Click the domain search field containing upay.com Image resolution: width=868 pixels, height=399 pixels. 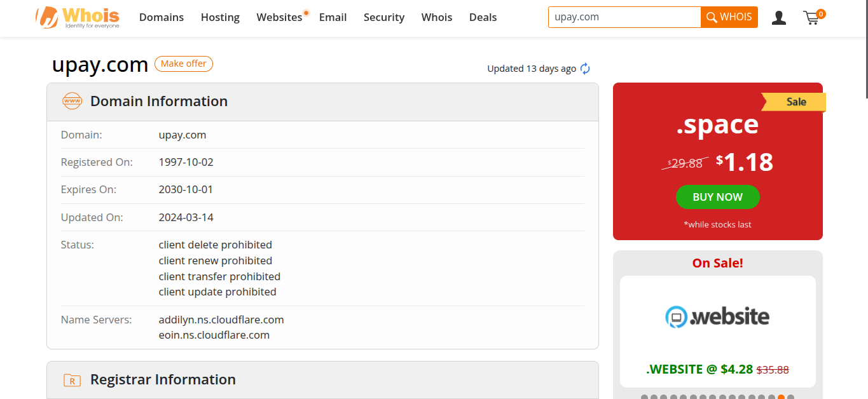click(x=624, y=17)
